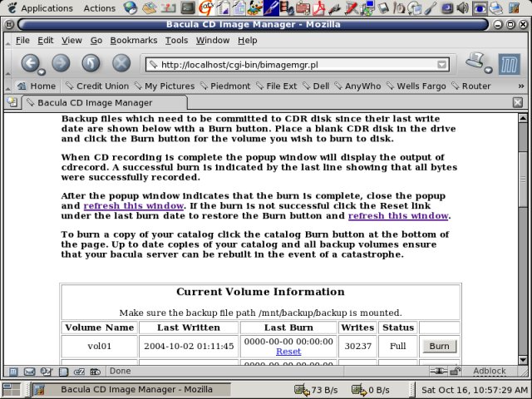Click the security padlock in the status bar

pos(455,372)
